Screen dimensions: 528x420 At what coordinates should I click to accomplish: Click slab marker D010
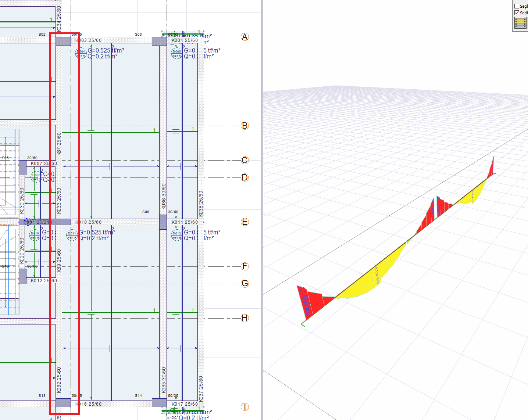35,235
